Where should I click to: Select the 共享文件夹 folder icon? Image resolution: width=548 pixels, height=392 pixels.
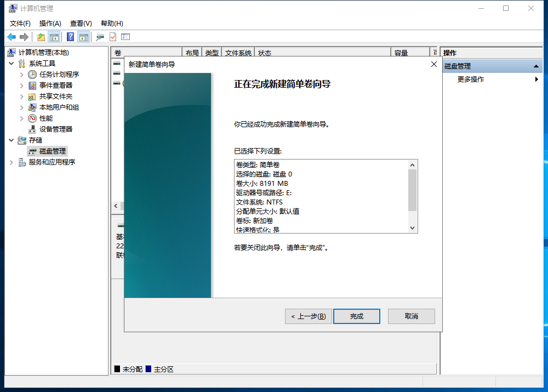click(x=31, y=96)
